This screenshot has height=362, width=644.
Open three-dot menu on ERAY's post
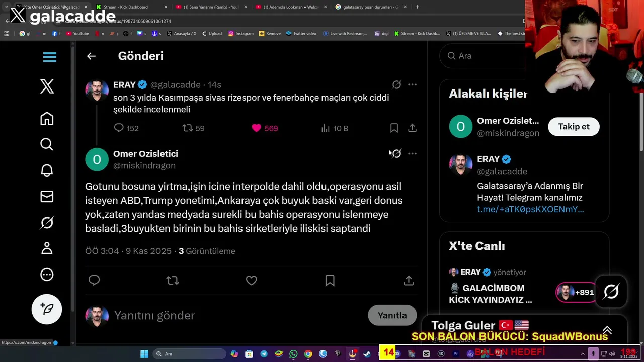point(412,84)
